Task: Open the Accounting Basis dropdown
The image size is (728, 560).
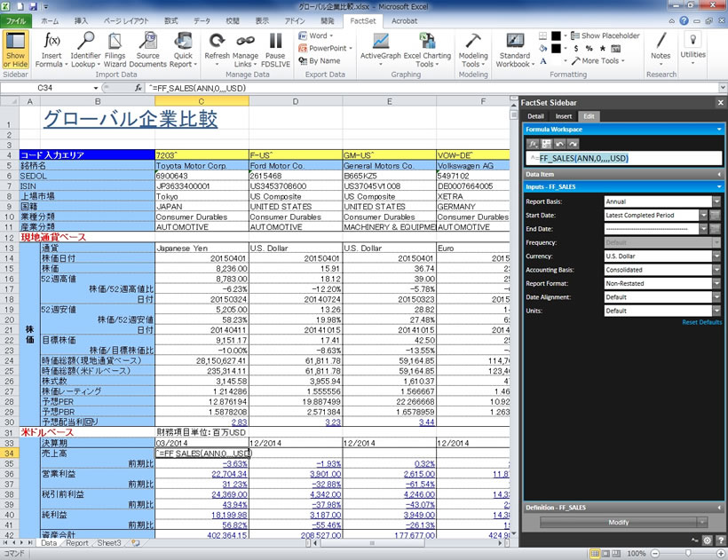Action: point(716,270)
